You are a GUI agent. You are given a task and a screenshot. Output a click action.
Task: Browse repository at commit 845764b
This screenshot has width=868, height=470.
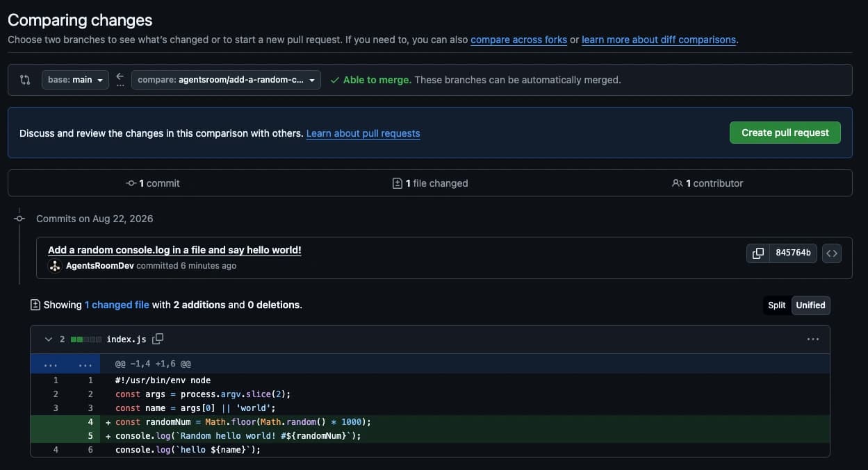point(832,253)
